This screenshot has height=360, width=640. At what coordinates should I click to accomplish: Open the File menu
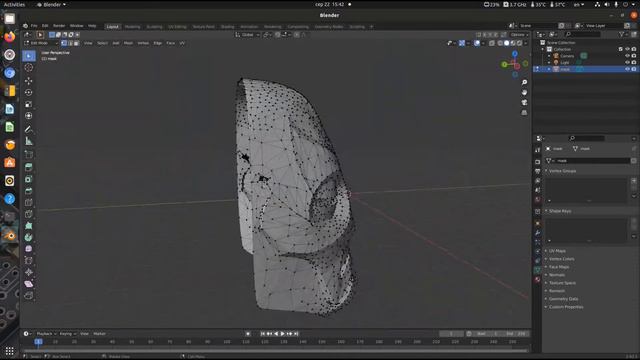pyautogui.click(x=34, y=26)
